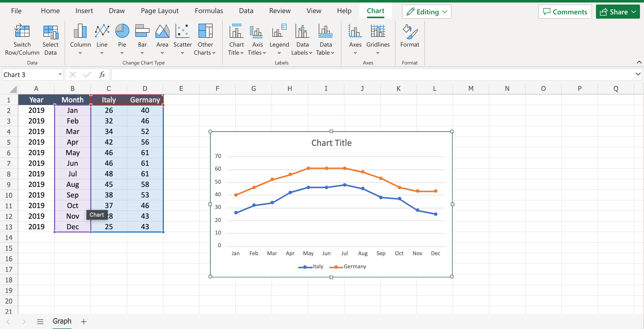644x329 pixels.
Task: Add a new sheet with plus button
Action: pyautogui.click(x=84, y=322)
